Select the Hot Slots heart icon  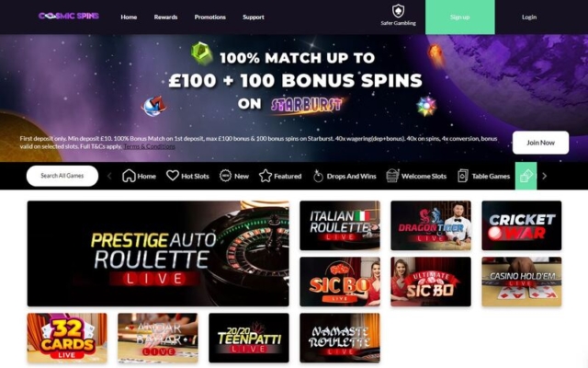173,176
